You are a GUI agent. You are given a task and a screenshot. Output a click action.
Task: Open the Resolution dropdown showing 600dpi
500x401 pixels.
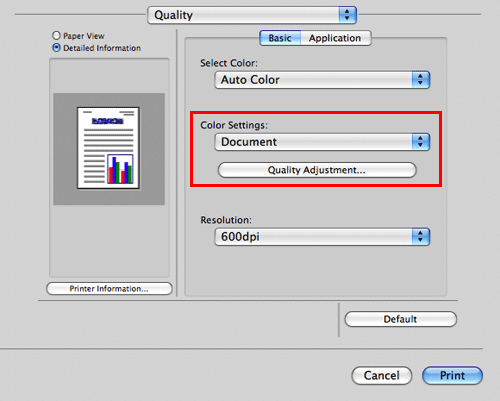pos(322,237)
